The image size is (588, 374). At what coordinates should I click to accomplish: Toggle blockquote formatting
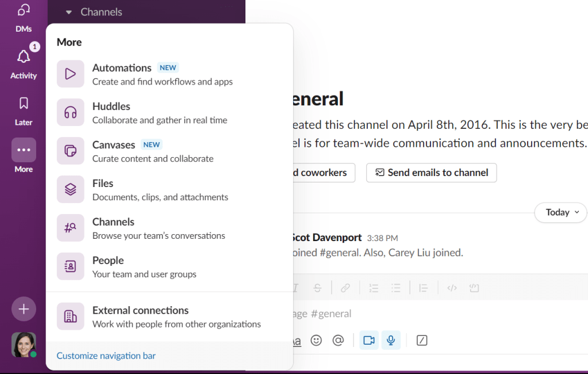click(424, 288)
